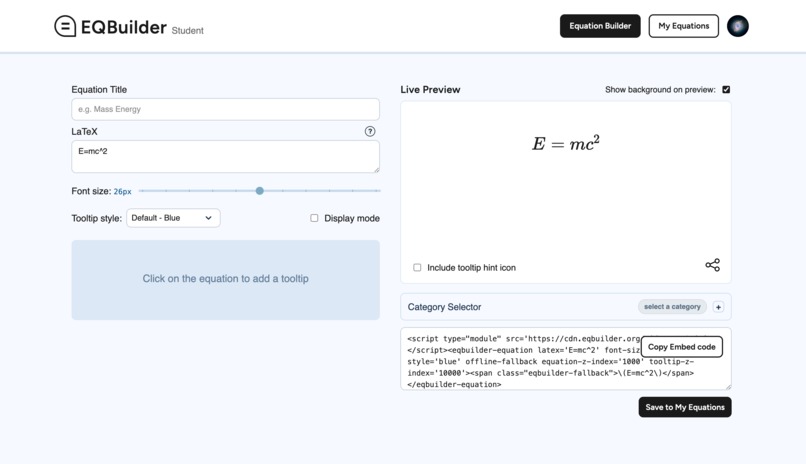Open the Tooltip style dropdown
This screenshot has width=806, height=464.
173,218
